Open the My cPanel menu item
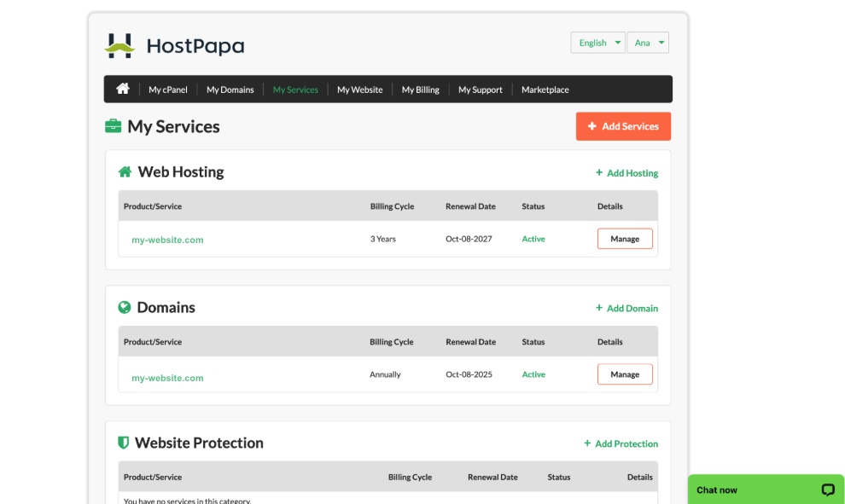Image resolution: width=845 pixels, height=504 pixels. [x=168, y=90]
